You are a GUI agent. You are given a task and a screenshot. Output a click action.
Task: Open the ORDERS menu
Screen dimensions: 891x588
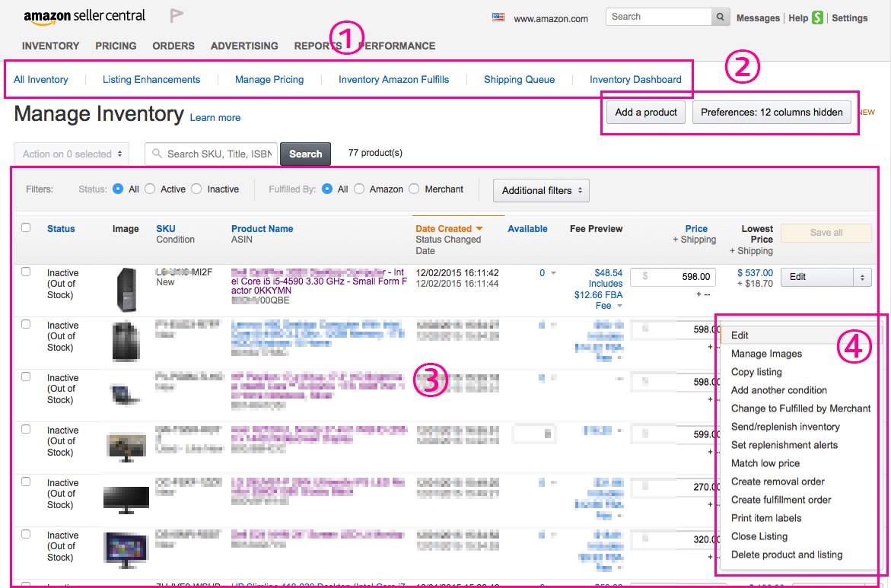point(173,46)
